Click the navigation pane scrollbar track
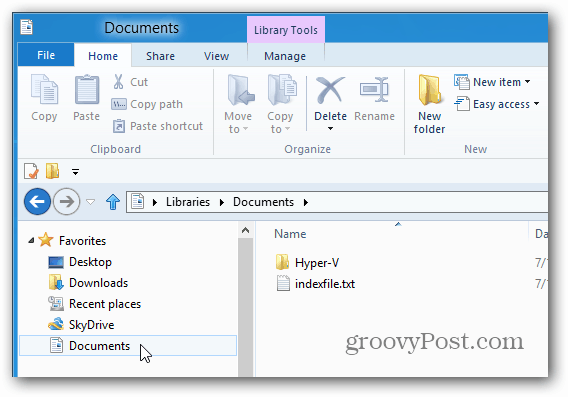568x397 pixels. click(246, 308)
